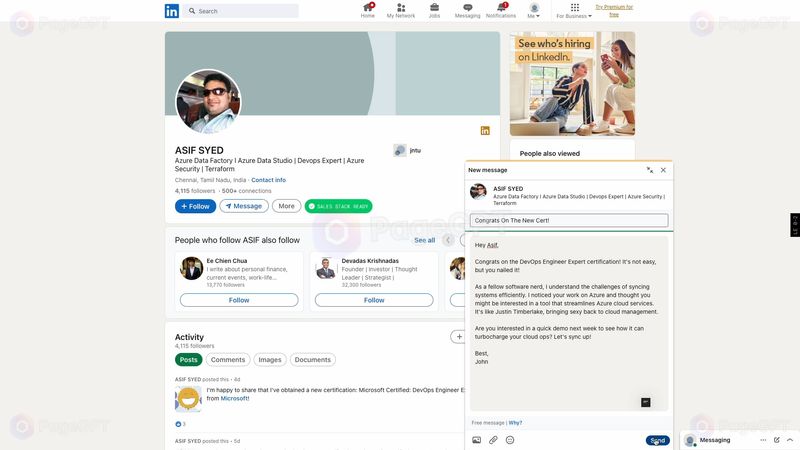Expand the Me profile menu
Screen dimensions: 800x450
pyautogui.click(x=534, y=10)
